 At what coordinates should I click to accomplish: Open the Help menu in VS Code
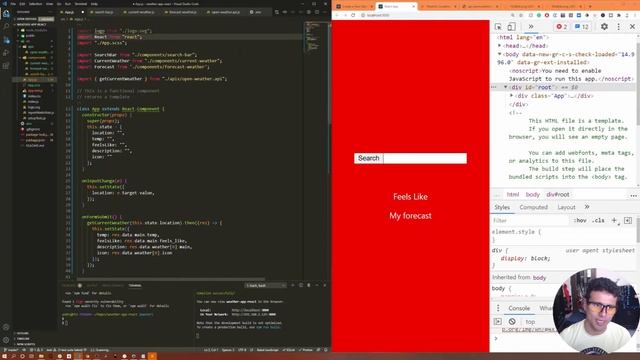click(x=94, y=4)
